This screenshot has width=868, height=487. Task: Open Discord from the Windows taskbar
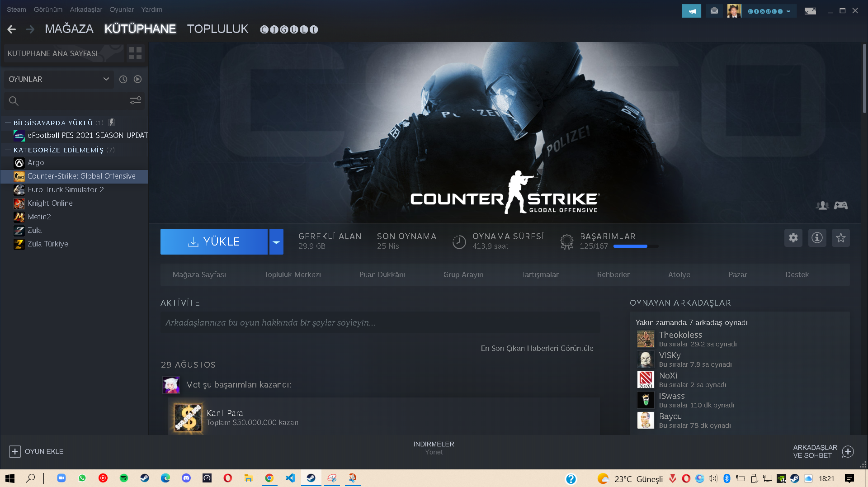point(186,478)
